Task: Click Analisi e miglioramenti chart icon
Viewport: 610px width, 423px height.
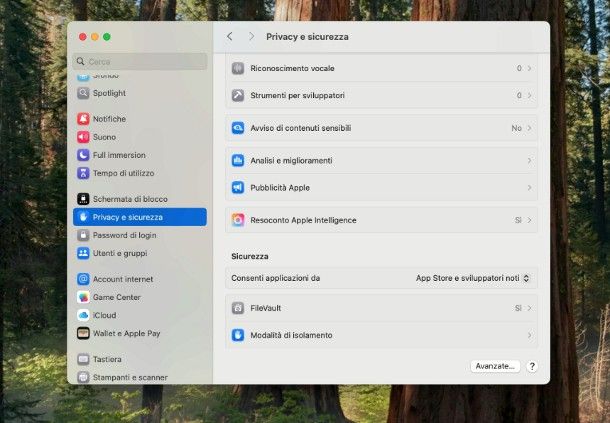Action: tap(238, 160)
